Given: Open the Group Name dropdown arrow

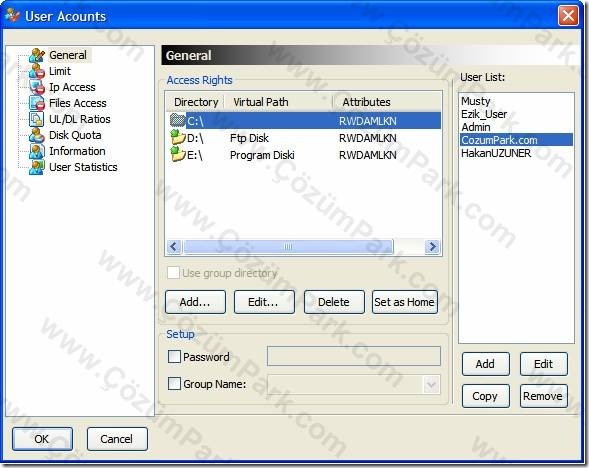Looking at the screenshot, I should pos(431,384).
